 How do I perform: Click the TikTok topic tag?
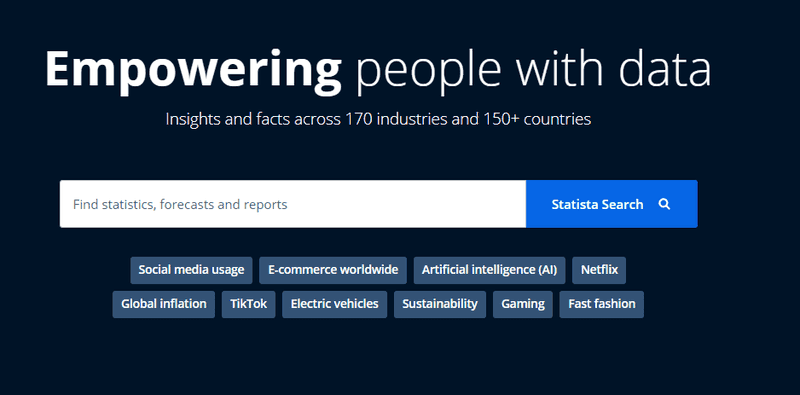pos(248,304)
